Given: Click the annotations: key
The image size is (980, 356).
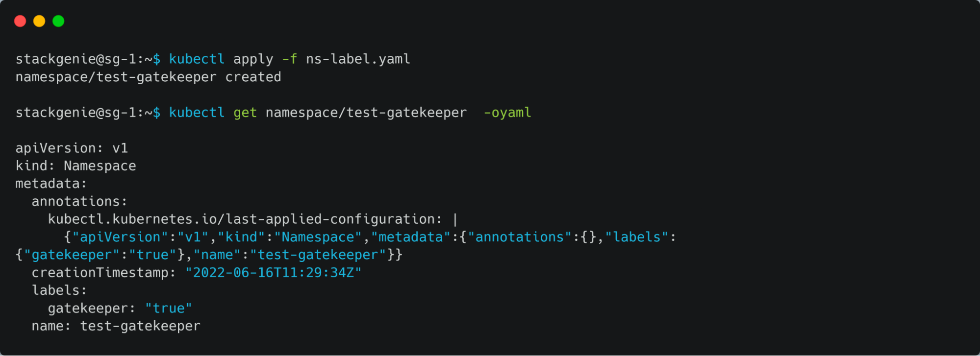Looking at the screenshot, I should (79, 201).
